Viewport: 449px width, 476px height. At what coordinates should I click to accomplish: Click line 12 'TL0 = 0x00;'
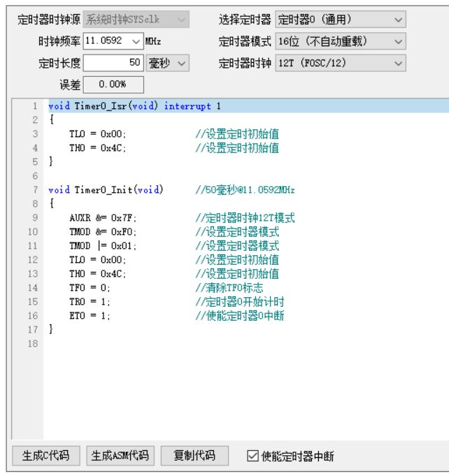click(x=97, y=259)
